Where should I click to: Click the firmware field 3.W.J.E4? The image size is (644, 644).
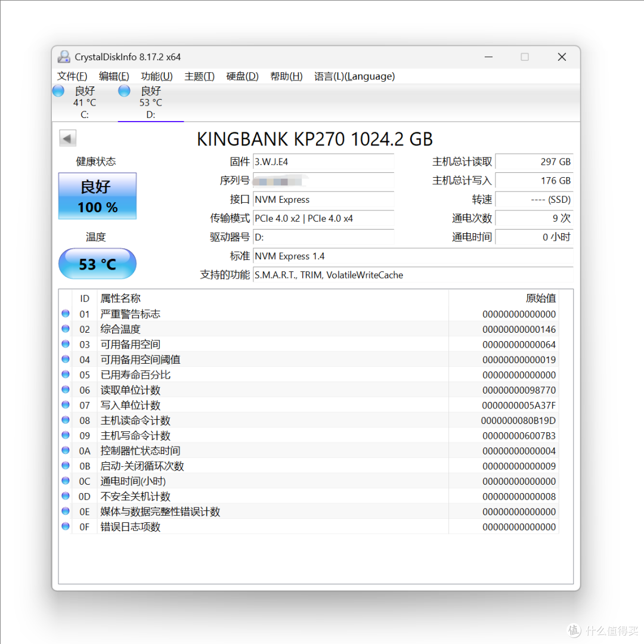tap(324, 162)
